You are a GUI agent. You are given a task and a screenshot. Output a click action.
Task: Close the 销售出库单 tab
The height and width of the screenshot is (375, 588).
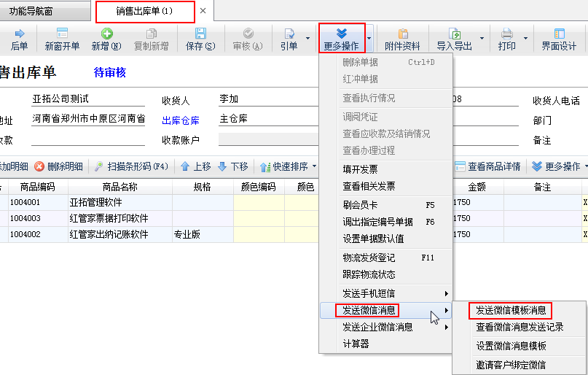point(203,11)
